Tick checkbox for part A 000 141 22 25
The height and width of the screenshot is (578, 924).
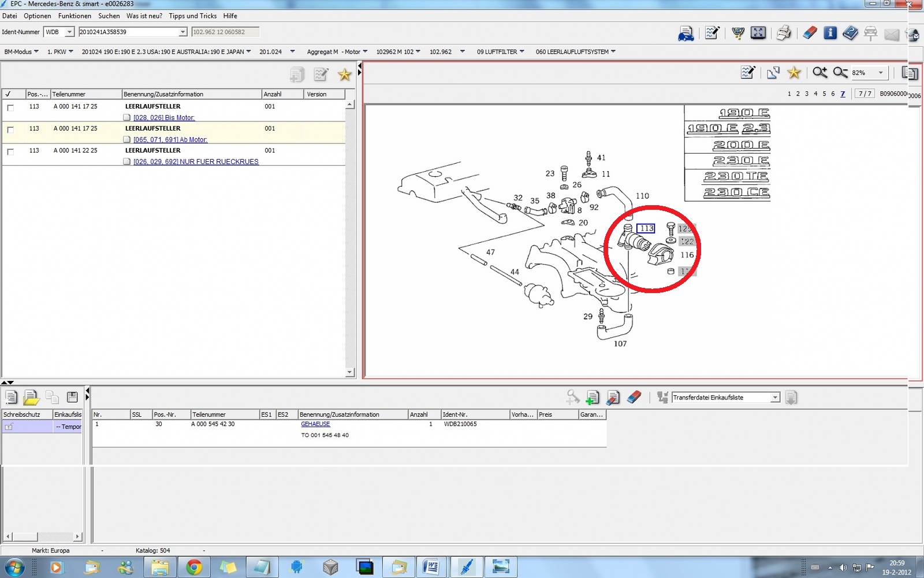(10, 151)
